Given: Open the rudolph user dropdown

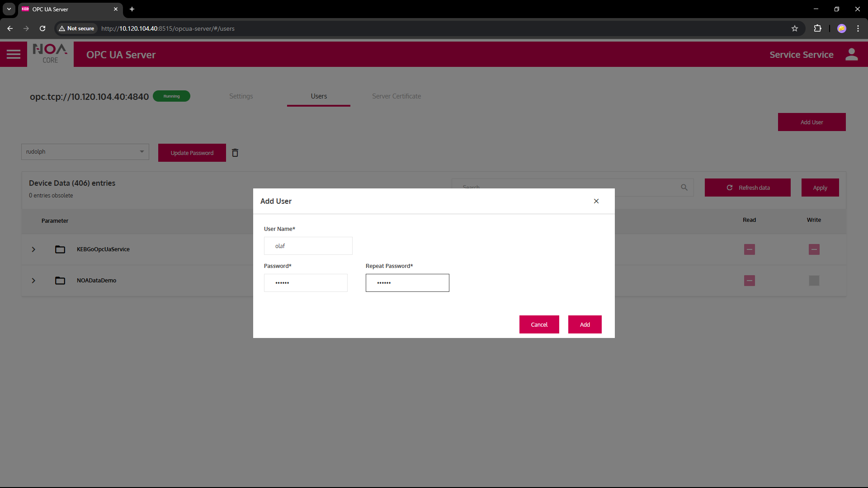Looking at the screenshot, I should click(85, 152).
